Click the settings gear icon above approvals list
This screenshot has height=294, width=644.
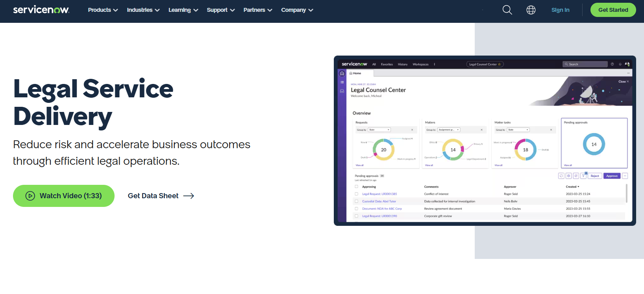[569, 176]
